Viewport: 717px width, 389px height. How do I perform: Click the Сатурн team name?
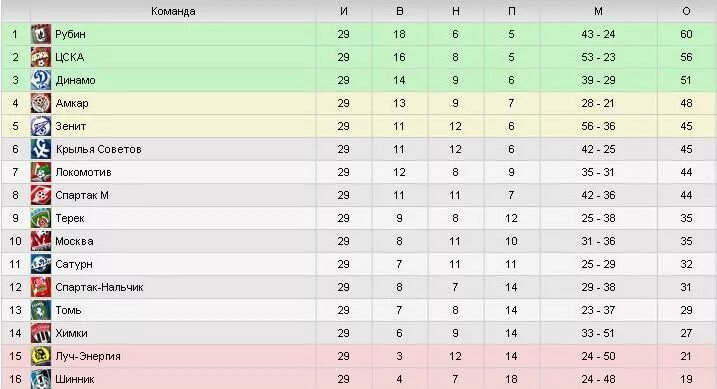74,264
